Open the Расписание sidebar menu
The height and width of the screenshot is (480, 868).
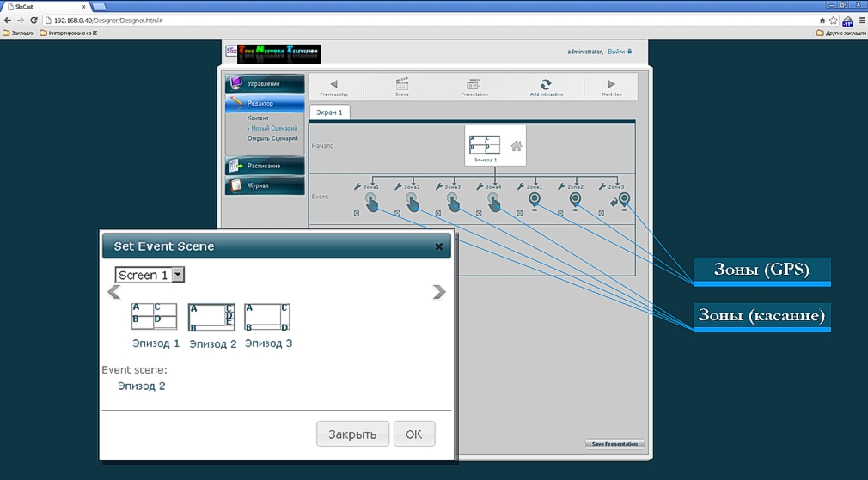pyautogui.click(x=265, y=166)
